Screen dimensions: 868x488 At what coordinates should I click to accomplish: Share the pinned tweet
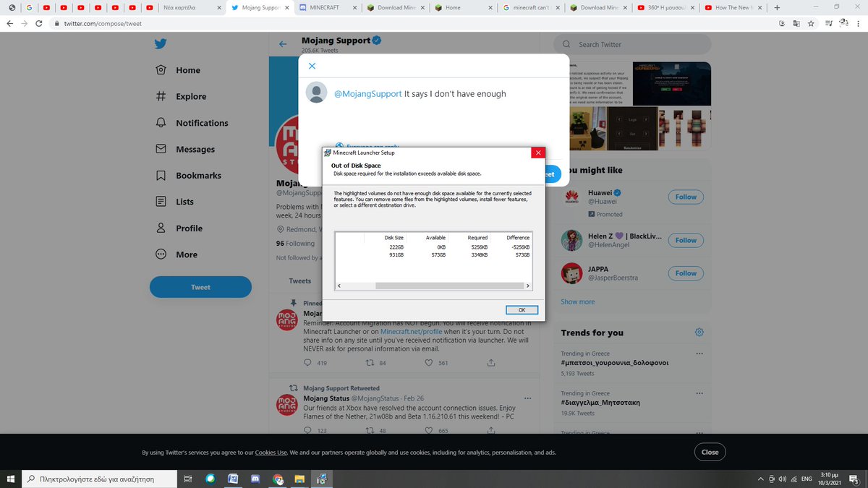tap(491, 362)
